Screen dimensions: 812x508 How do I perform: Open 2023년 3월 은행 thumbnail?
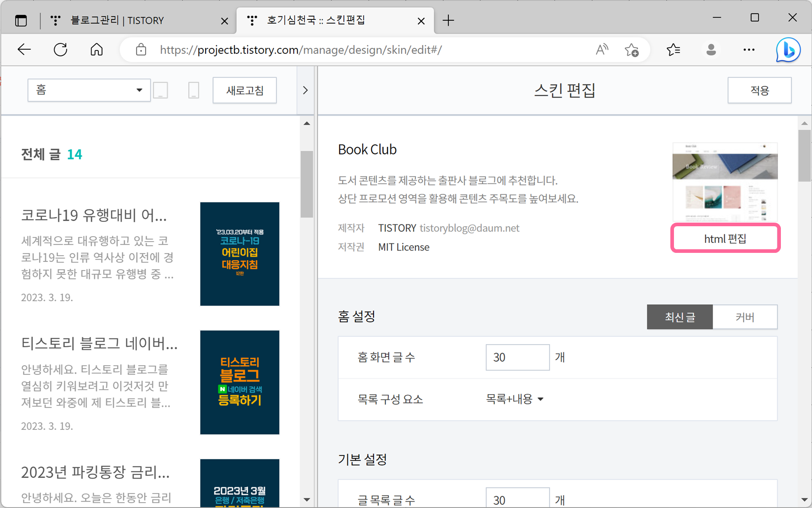[x=240, y=483]
